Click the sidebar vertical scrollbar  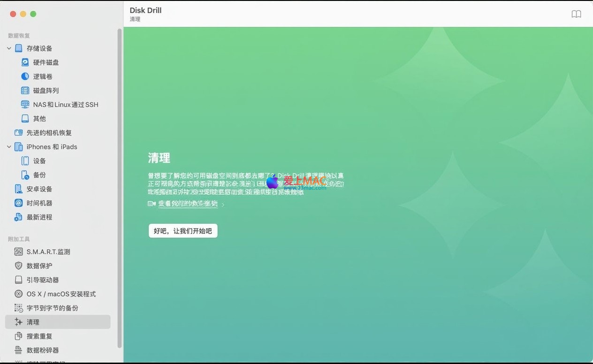pyautogui.click(x=120, y=188)
